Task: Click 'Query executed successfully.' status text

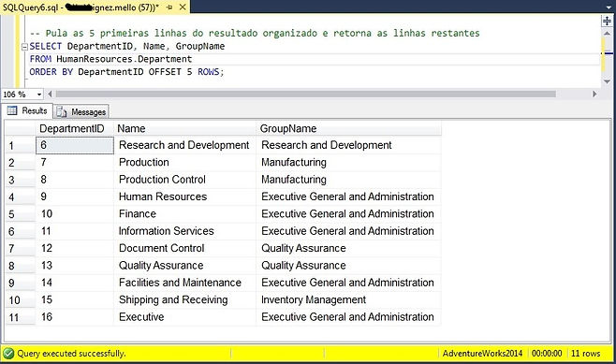Action: pyautogui.click(x=71, y=354)
